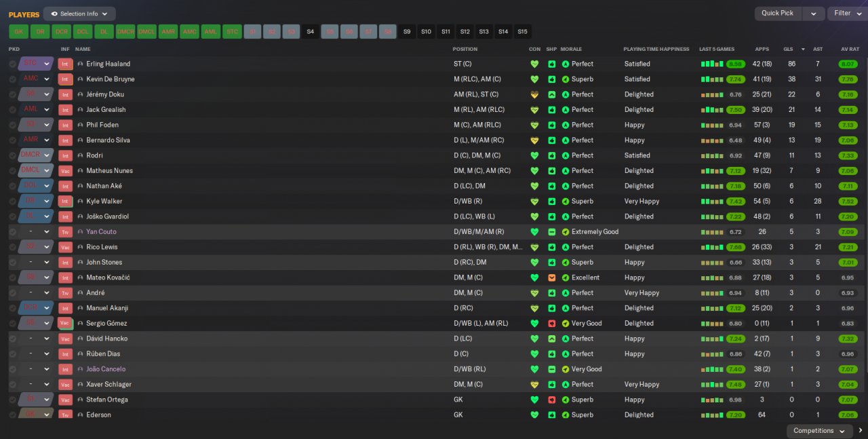This screenshot has height=439, width=868.
Task: Click Haaland's last 5 games form bars
Action: 711,64
